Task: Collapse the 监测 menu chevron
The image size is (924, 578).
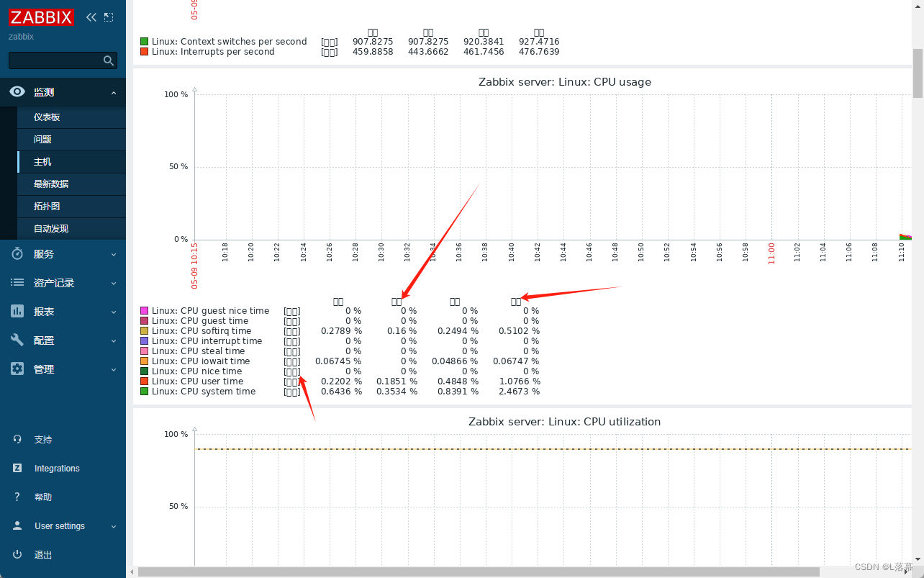Action: click(114, 93)
